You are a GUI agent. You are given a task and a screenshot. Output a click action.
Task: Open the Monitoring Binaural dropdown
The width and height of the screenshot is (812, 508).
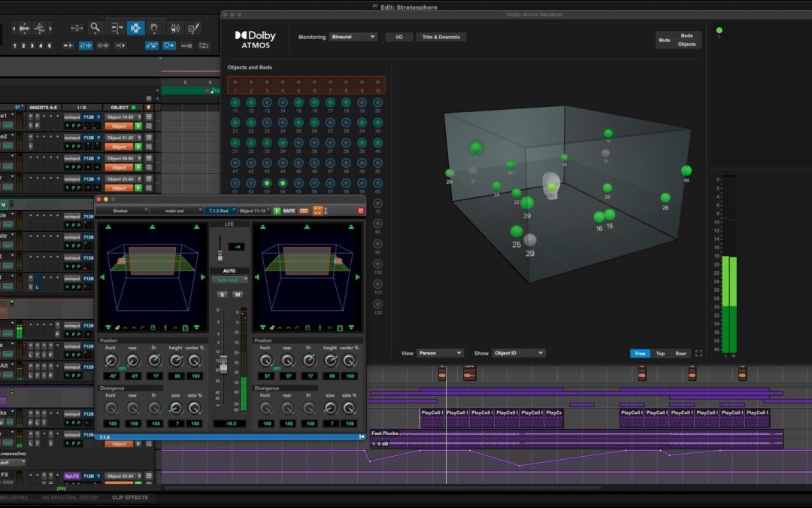(353, 37)
